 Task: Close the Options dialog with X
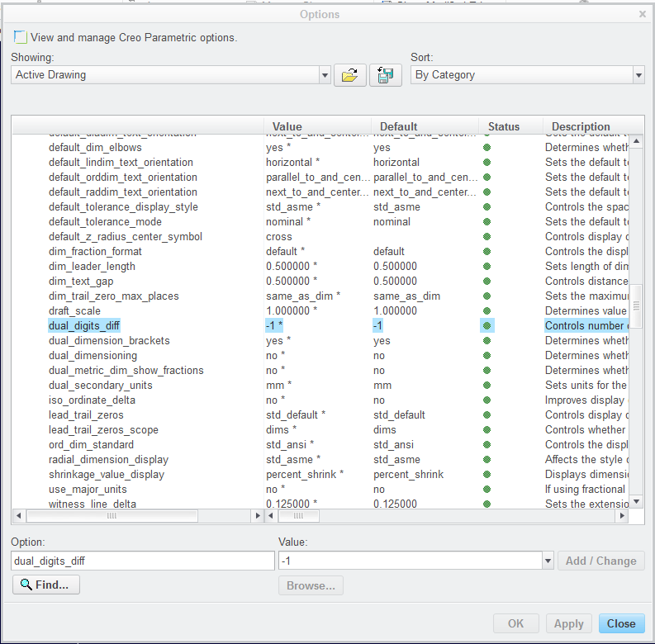(x=643, y=14)
